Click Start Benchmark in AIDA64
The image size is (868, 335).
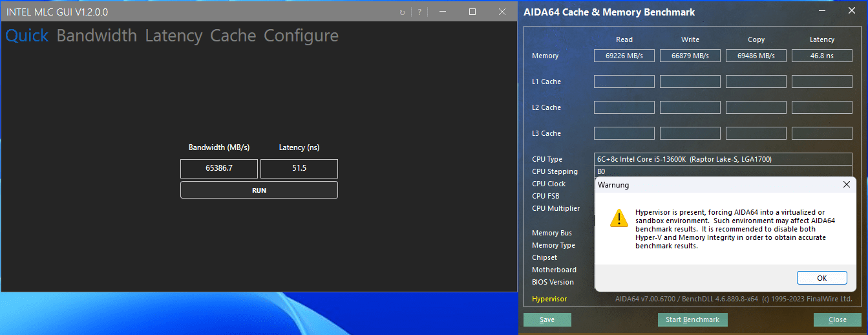tap(693, 319)
